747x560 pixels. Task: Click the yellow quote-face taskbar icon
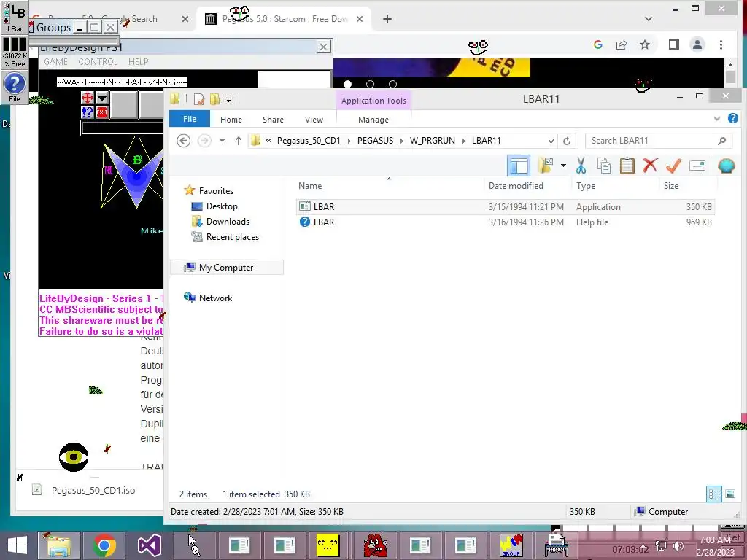[328, 545]
